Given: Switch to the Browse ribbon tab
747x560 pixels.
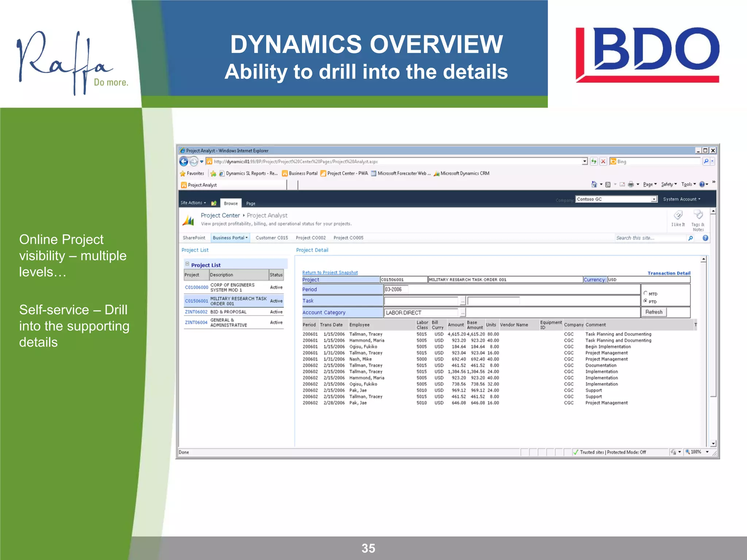Looking at the screenshot, I should tap(231, 203).
